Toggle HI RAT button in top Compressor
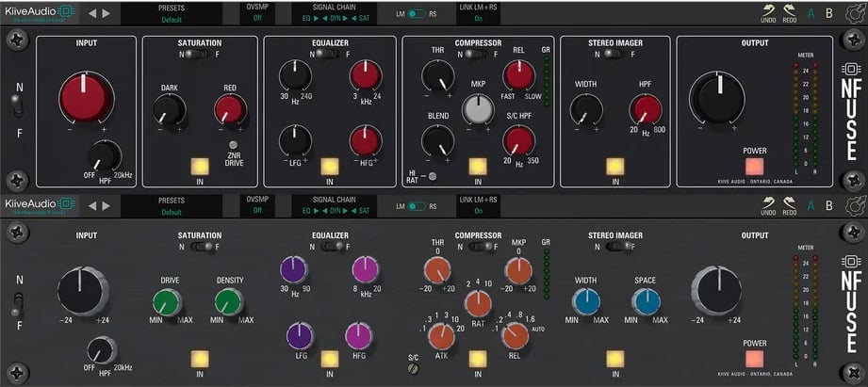Screen dimensions: 868x387 pyautogui.click(x=433, y=176)
